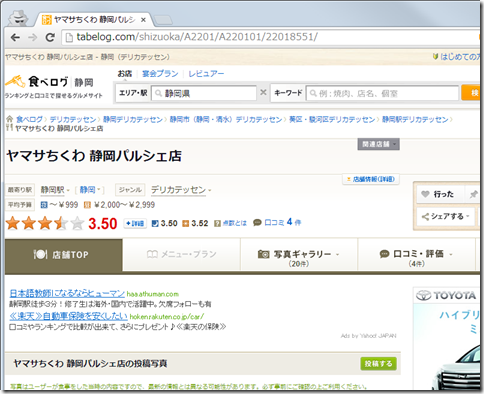Click the shop title ヤマサちくわ 静岡パルシェ店

point(94,156)
